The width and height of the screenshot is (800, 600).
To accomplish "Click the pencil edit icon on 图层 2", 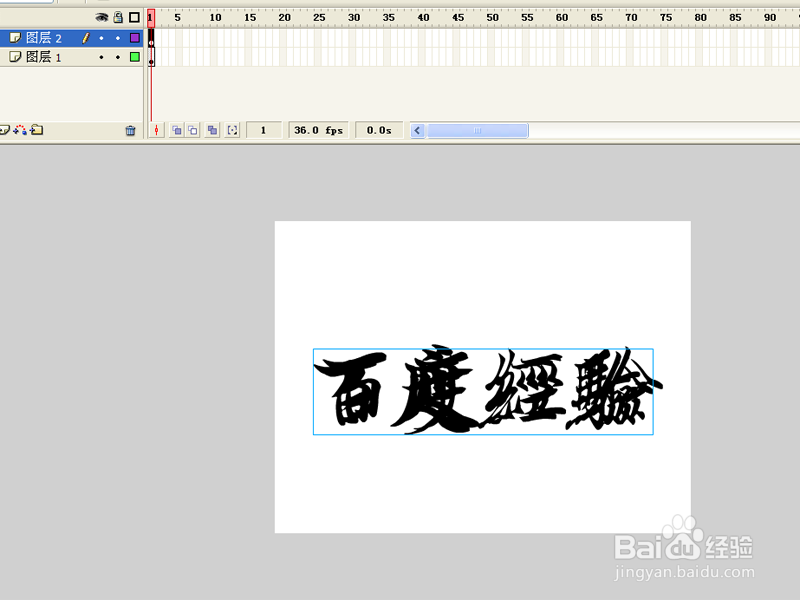I will click(86, 38).
